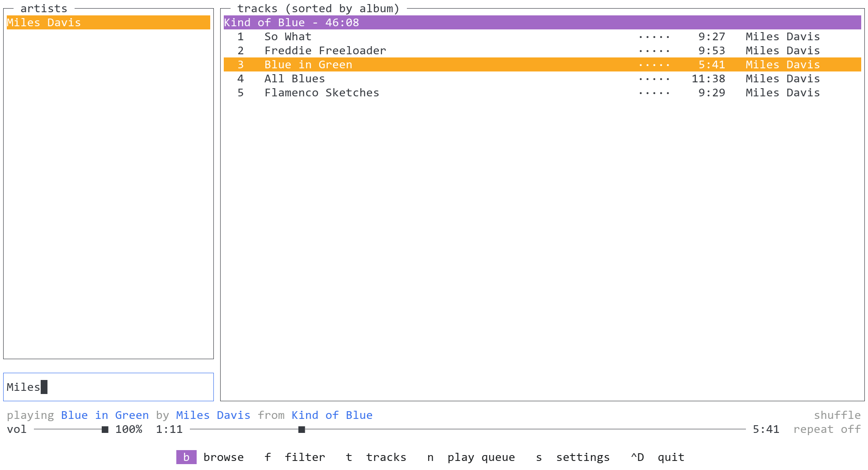Viewport: 868px width, 470px height.
Task: Click the rating dots for Flamenco Sketches
Action: 654,93
